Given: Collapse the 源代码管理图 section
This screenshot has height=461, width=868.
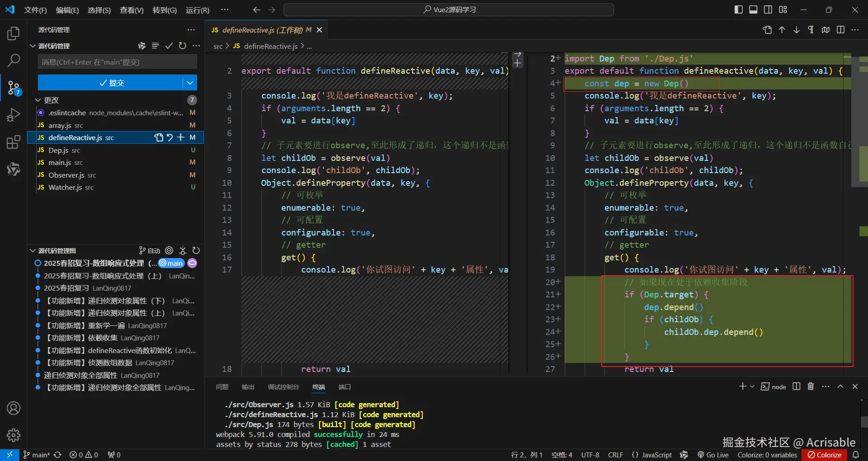Looking at the screenshot, I should 33,250.
